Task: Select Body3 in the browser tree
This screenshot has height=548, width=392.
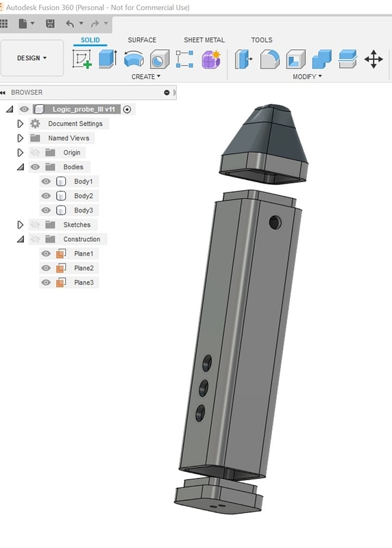Action: tap(83, 210)
